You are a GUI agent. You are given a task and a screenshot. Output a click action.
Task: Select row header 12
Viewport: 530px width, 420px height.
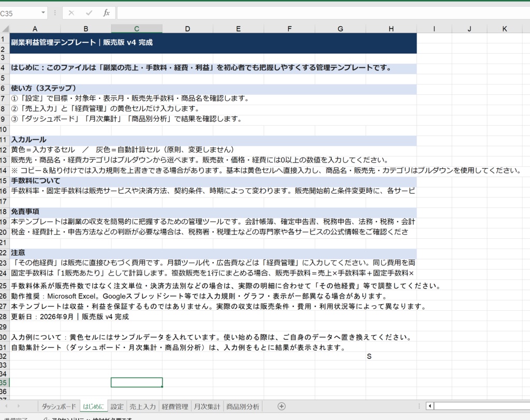point(4,150)
